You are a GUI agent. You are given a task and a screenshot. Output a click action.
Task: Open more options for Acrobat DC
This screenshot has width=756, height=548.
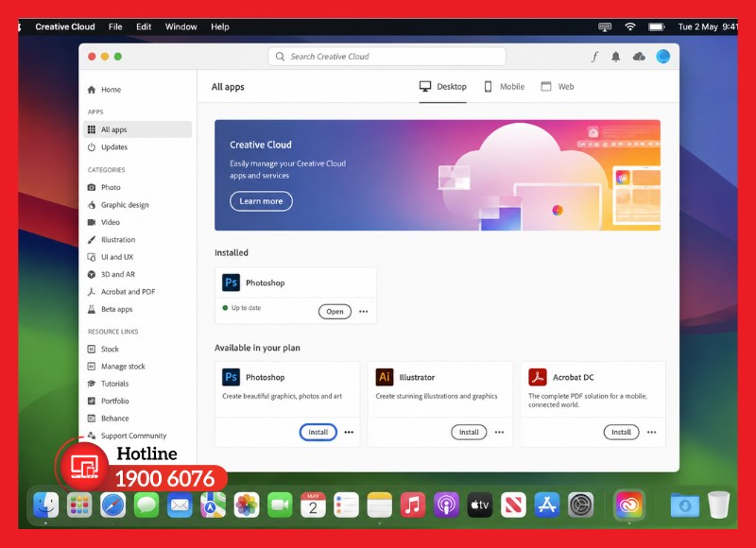(652, 433)
